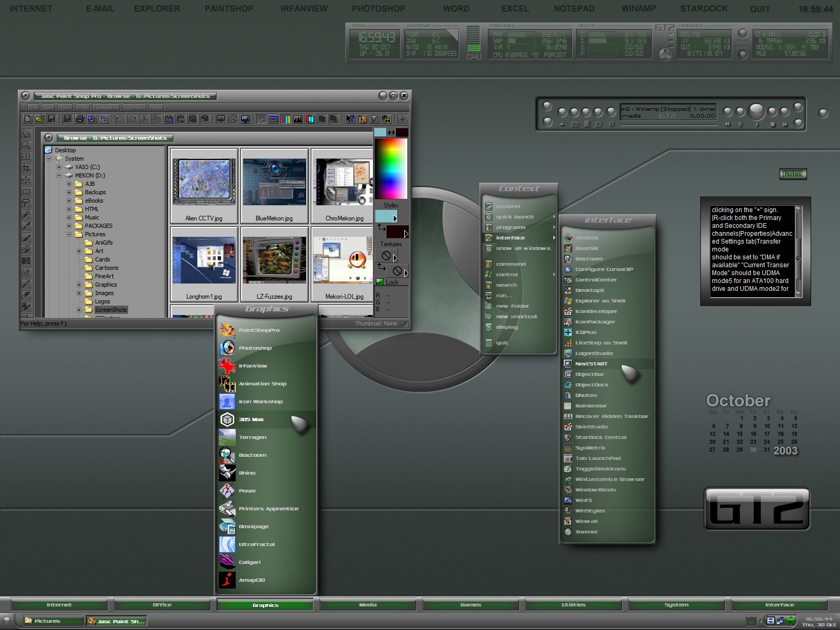Click the rainbow color palette icon in the toolbar
The width and height of the screenshot is (840, 630).
pyautogui.click(x=286, y=119)
